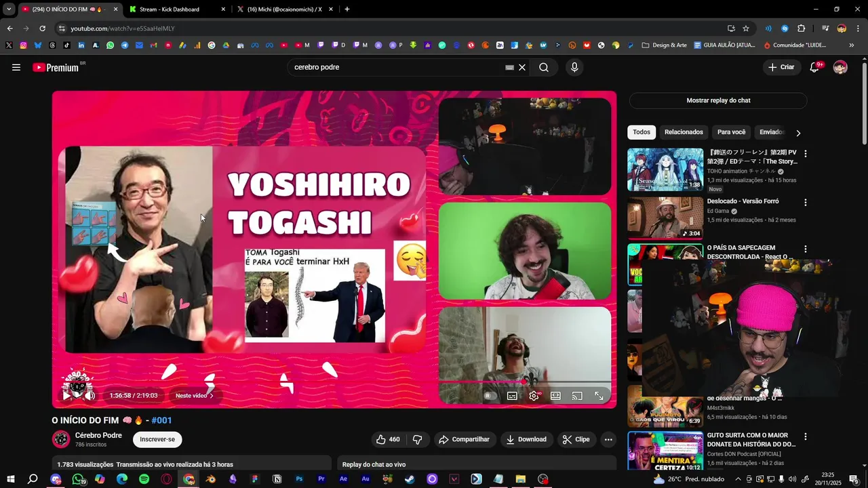Show more filter chips with arrow
The width and height of the screenshot is (868, 488).
[798, 133]
